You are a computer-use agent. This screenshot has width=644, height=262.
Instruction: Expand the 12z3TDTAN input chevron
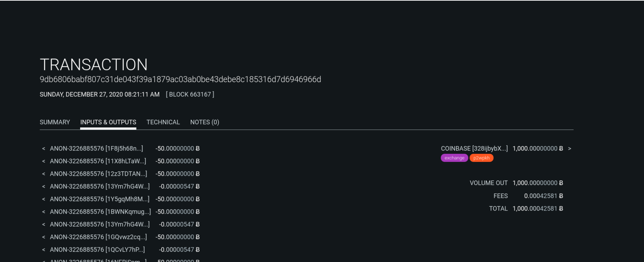point(44,174)
